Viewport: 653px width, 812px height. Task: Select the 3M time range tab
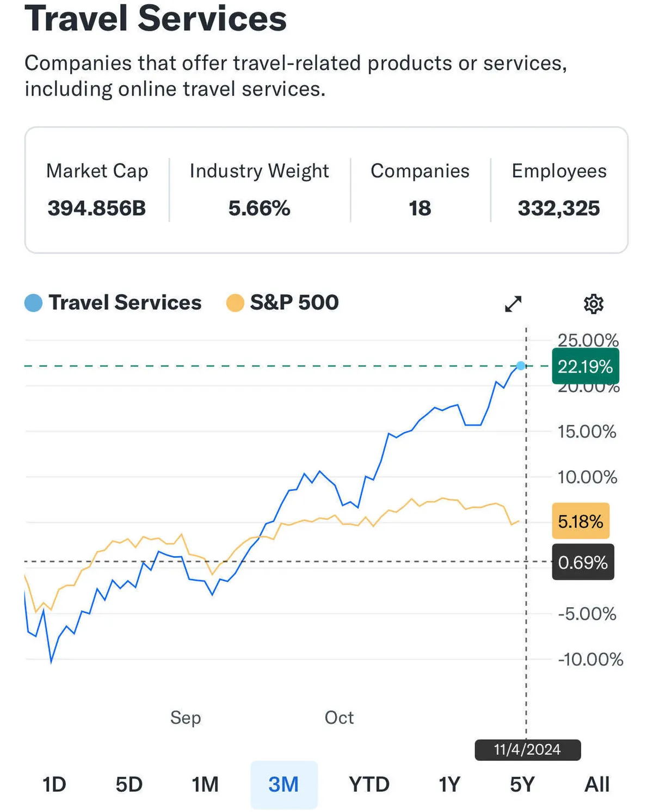click(x=284, y=784)
